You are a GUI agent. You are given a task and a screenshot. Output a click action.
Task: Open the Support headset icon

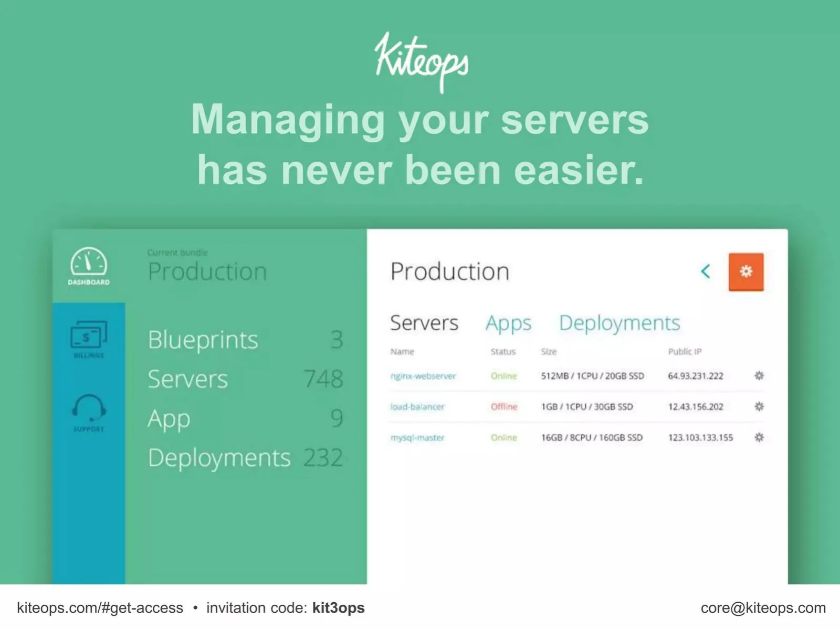(x=89, y=413)
